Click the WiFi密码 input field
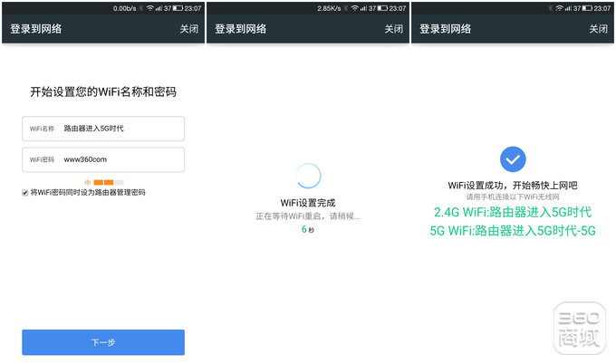 point(103,159)
